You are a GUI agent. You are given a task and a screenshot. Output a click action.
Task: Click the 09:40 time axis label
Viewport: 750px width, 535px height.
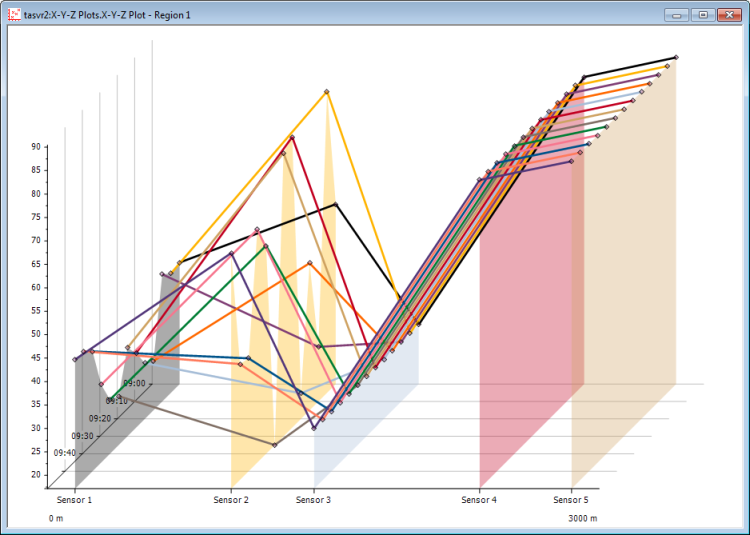click(65, 453)
